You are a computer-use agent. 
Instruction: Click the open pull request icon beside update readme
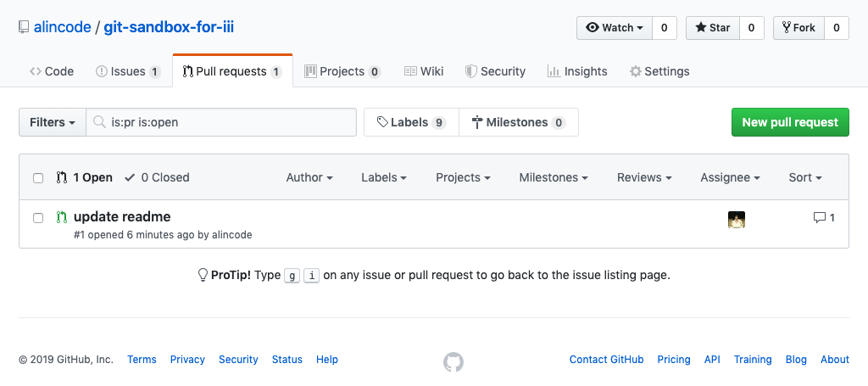click(61, 218)
